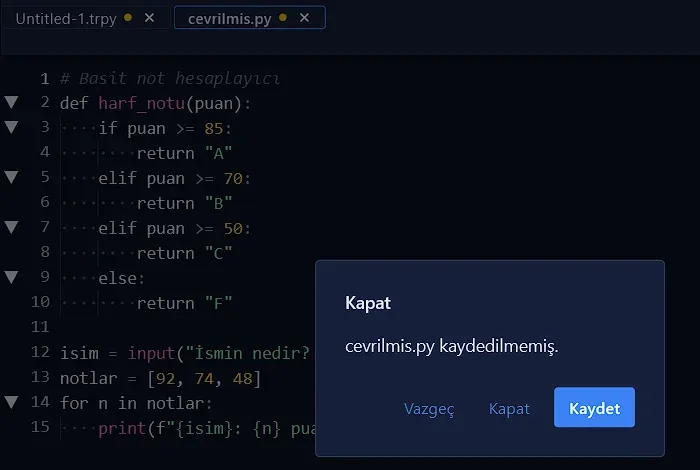Collapse the fold arrow at line 3

(11, 127)
